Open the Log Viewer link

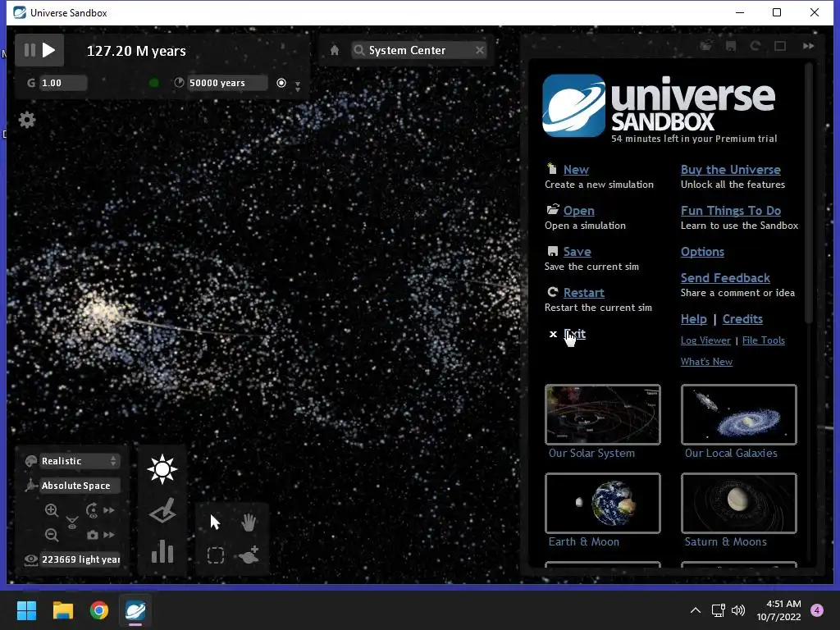click(x=705, y=340)
